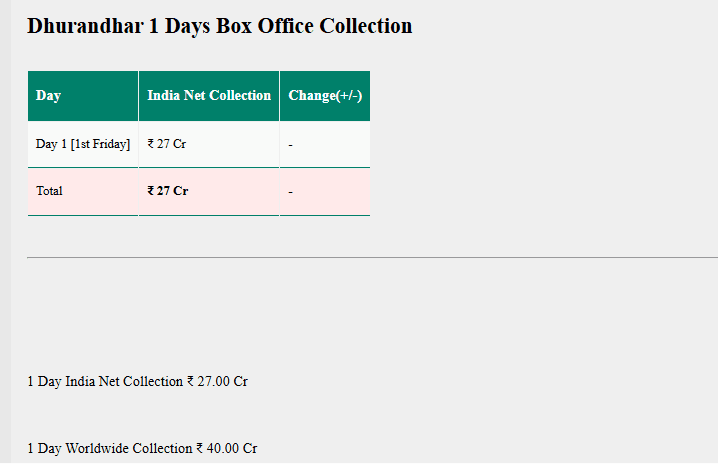
Task: Click the words Box Office in the heading
Action: click(272, 26)
